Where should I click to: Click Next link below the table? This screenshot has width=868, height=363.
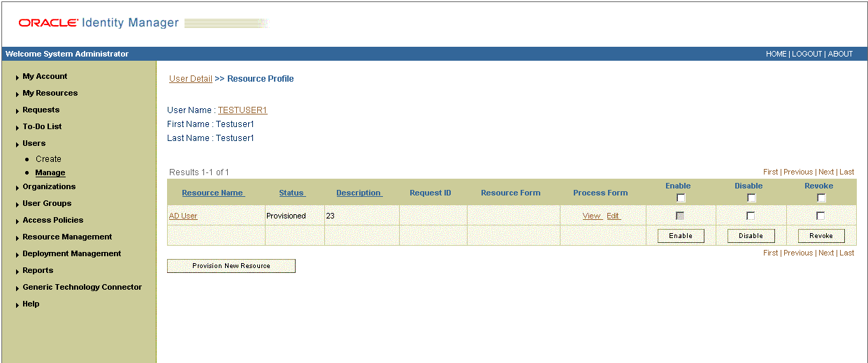pyautogui.click(x=826, y=253)
